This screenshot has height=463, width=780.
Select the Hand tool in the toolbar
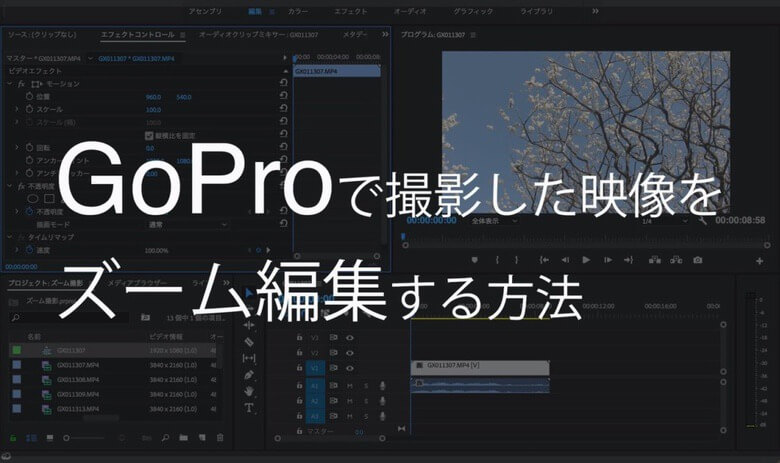249,391
